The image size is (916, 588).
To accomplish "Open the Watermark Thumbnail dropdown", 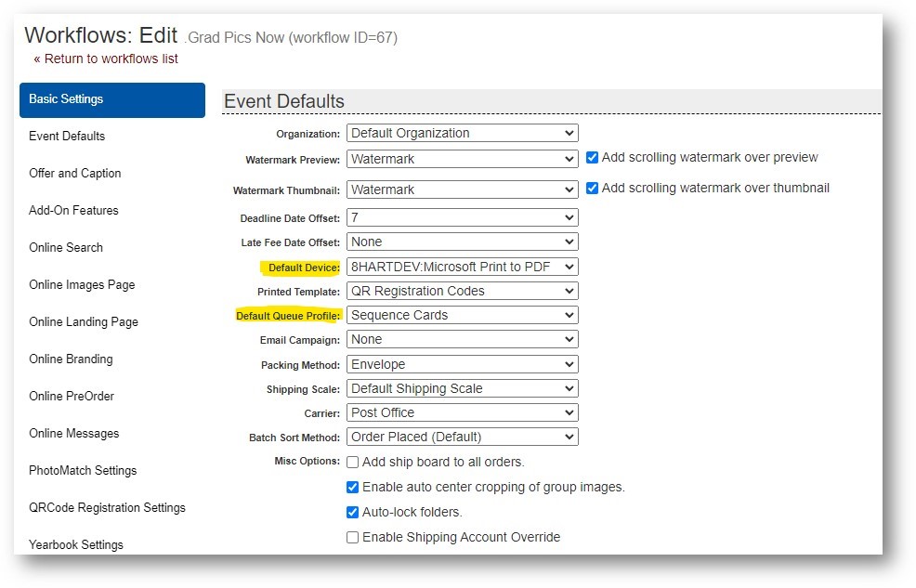I will coord(462,189).
